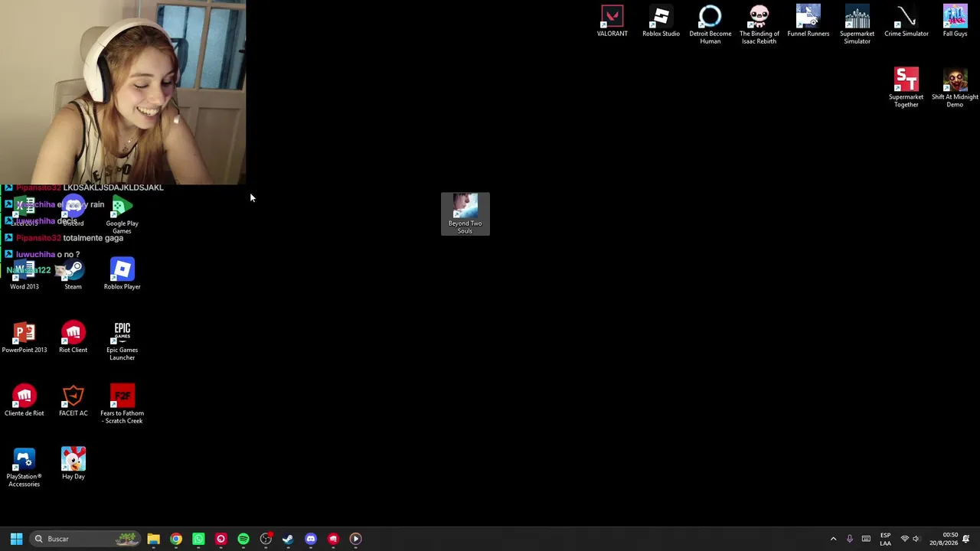This screenshot has width=980, height=551.
Task: Open Wi-Fi network settings in tray
Action: tap(904, 539)
